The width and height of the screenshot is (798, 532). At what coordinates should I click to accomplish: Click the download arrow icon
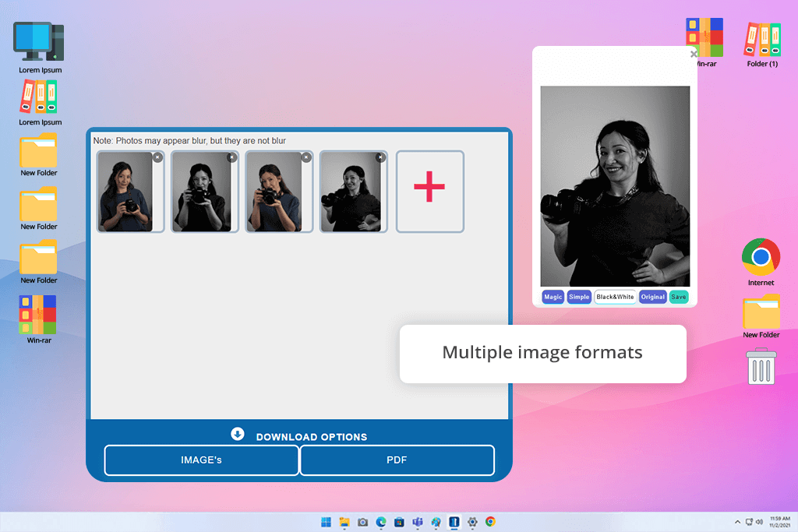click(x=238, y=435)
